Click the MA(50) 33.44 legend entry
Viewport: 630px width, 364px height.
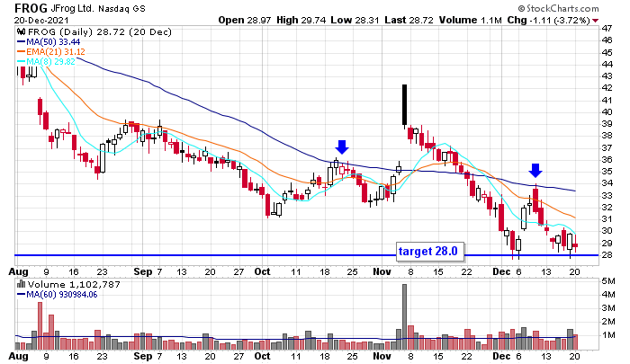coord(49,41)
